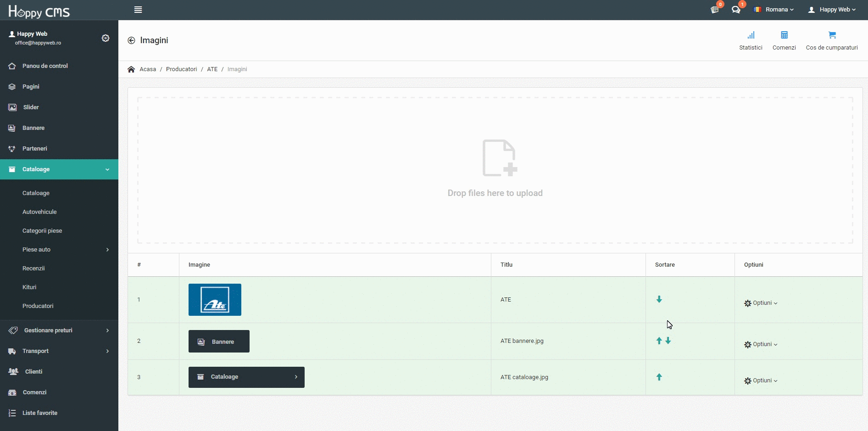Move ATE cataloage.jpg up
Viewport: 868px width, 431px height.
659,377
